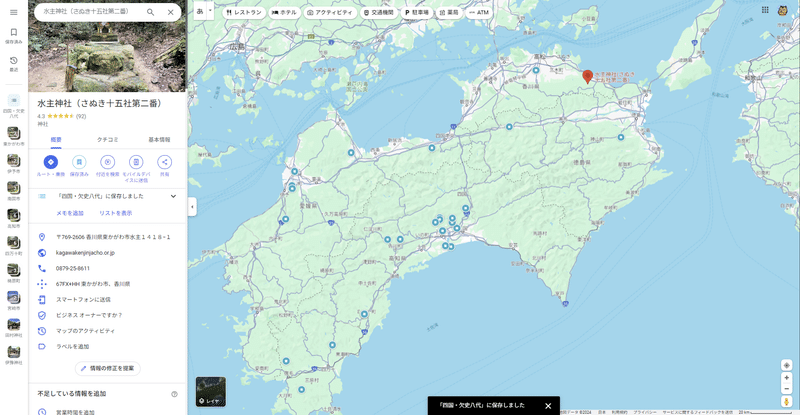This screenshot has width=800, height=415.
Task: Open the 南国市 recent thumbnail
Action: (14, 191)
